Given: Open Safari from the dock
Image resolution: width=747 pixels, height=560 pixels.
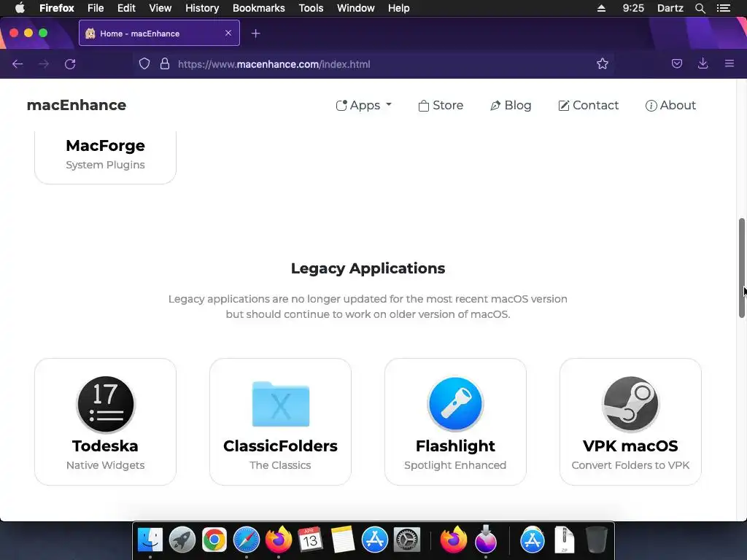Looking at the screenshot, I should coord(247,540).
